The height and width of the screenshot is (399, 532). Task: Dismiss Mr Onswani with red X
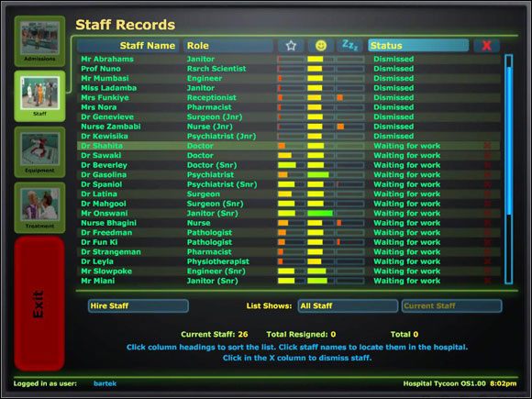[x=487, y=214]
